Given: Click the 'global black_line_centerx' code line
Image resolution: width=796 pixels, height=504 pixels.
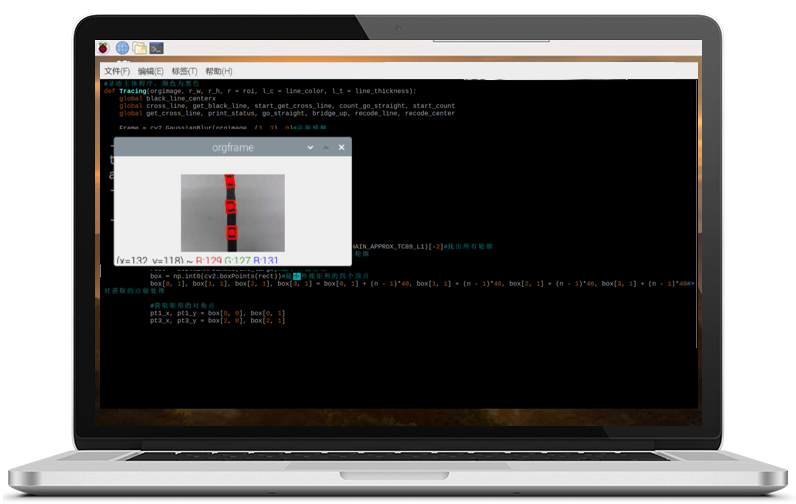Looking at the screenshot, I should tap(168, 98).
